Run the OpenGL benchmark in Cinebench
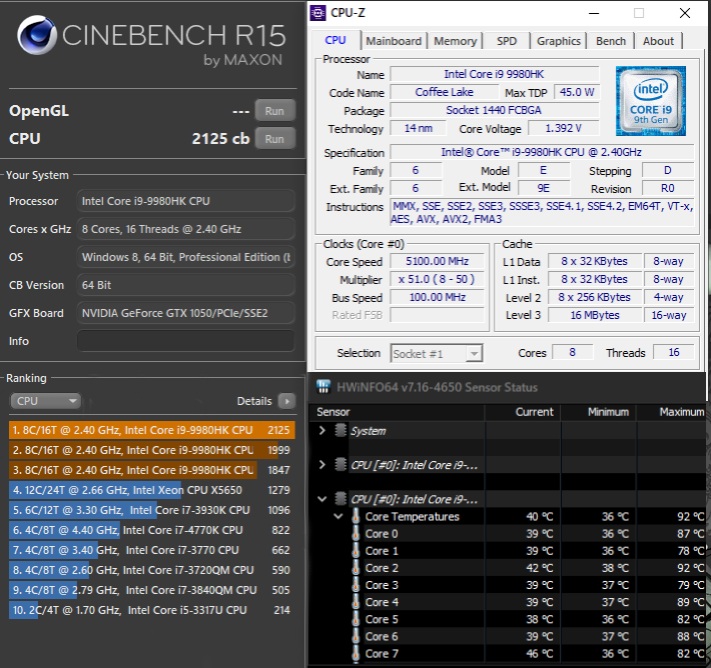This screenshot has width=711, height=668. (x=275, y=111)
